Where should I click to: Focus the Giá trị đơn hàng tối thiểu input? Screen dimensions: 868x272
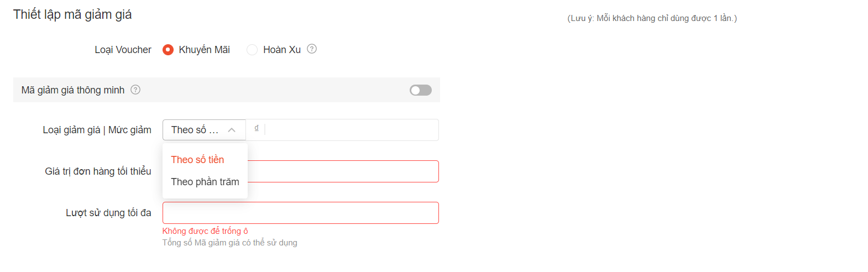pos(343,171)
